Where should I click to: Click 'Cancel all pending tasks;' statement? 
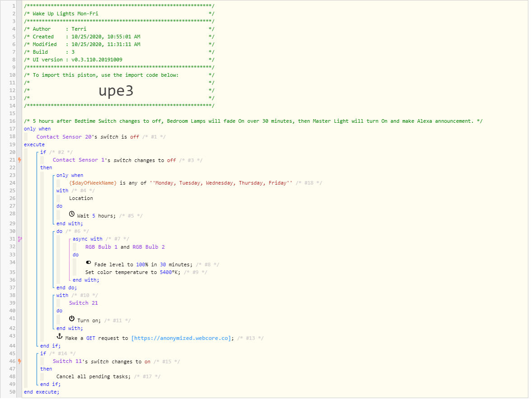(93, 376)
